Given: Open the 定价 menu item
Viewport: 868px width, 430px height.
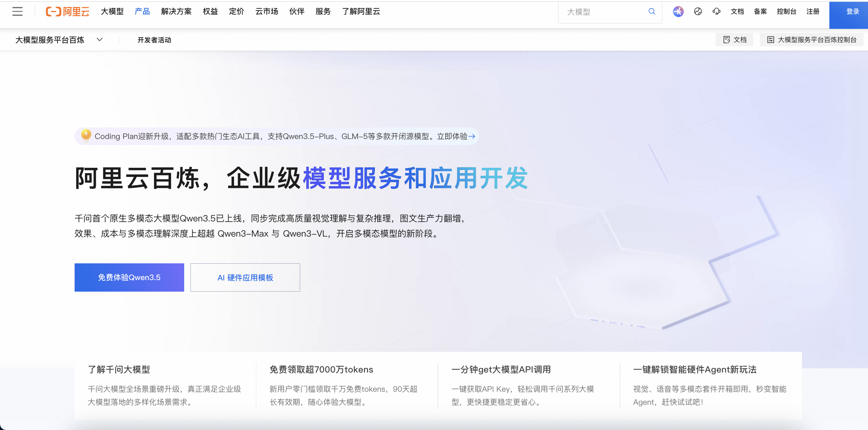Looking at the screenshot, I should 236,12.
